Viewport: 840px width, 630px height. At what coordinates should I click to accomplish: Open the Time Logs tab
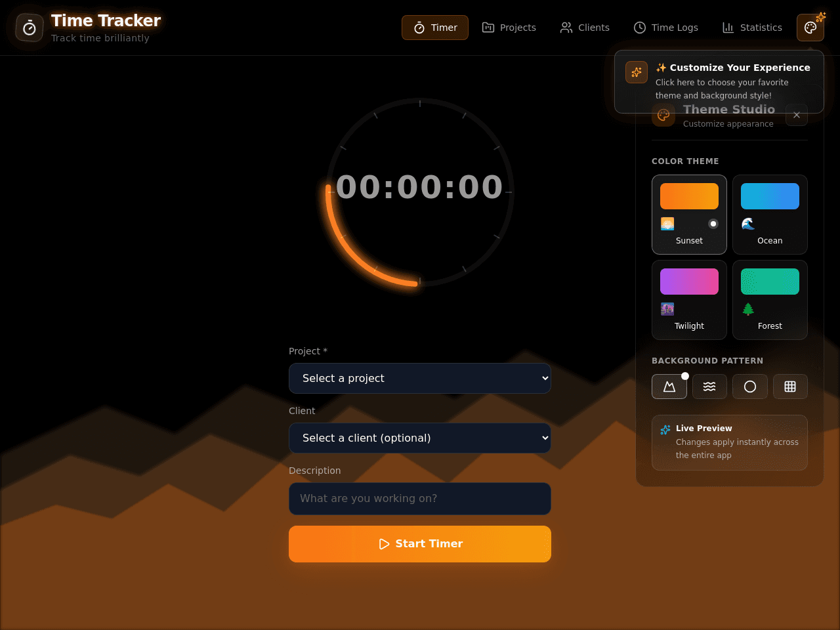665,28
